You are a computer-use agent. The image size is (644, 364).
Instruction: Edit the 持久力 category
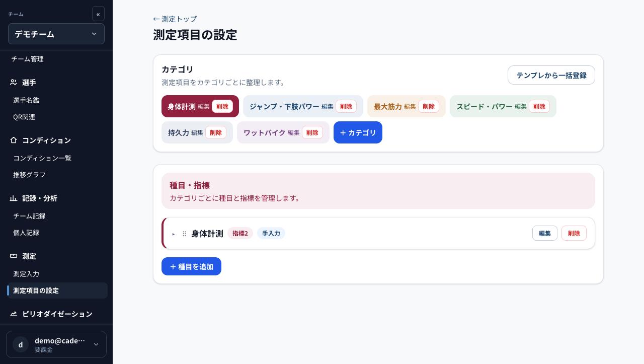pyautogui.click(x=197, y=132)
